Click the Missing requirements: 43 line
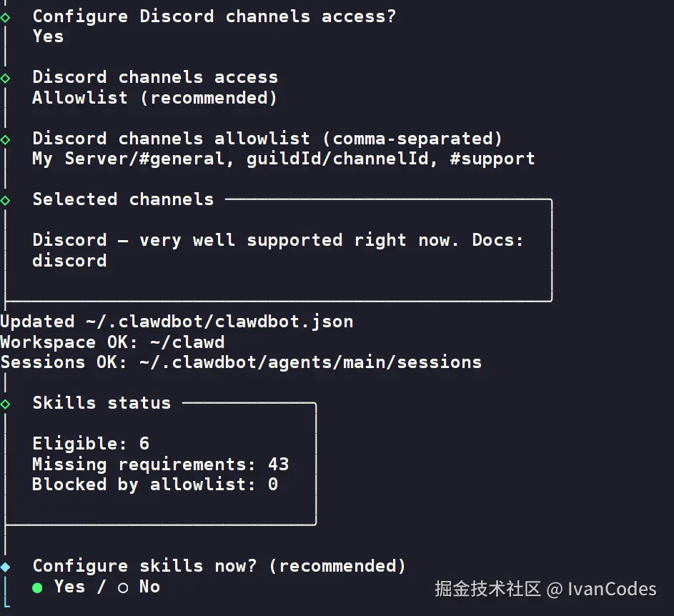674x616 pixels. coord(160,465)
